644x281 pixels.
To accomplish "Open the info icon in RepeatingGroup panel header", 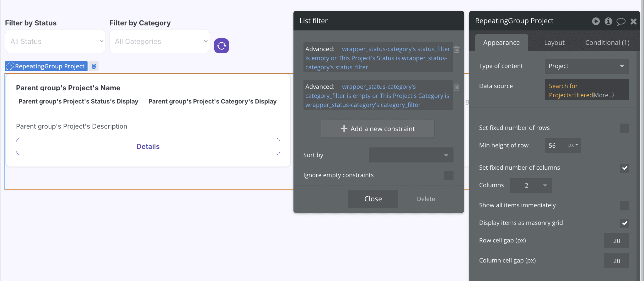I will click(608, 21).
